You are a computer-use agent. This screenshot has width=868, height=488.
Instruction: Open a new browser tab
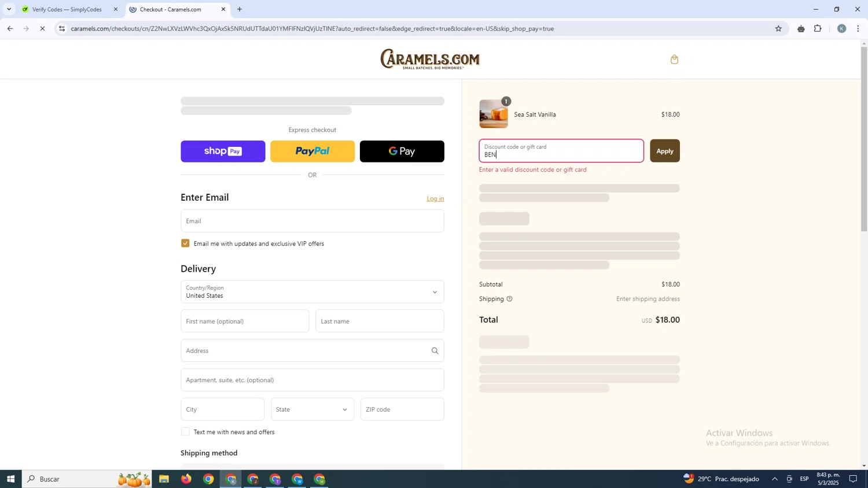click(x=240, y=9)
